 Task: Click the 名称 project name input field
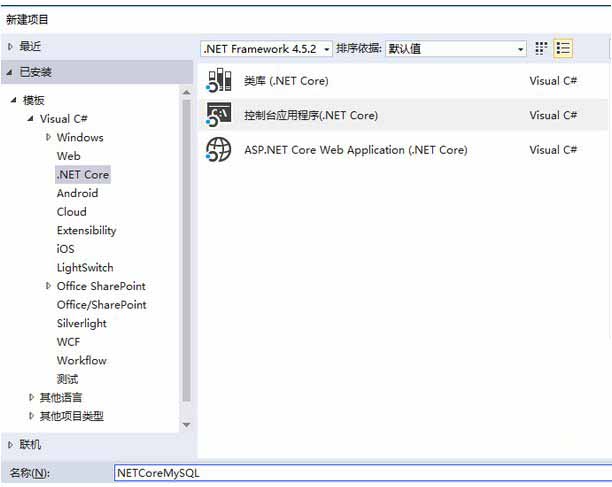(360, 473)
